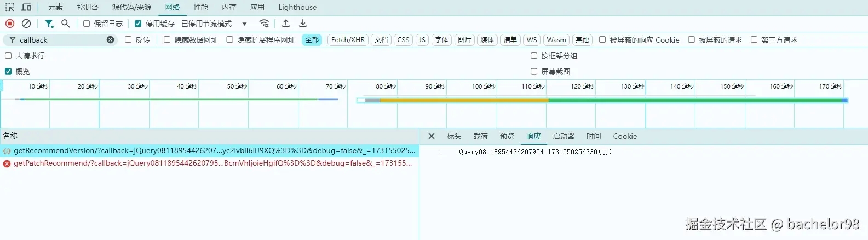Filter by Fetch/XHR requests
Viewport: 868px width, 240px height.
[x=348, y=40]
